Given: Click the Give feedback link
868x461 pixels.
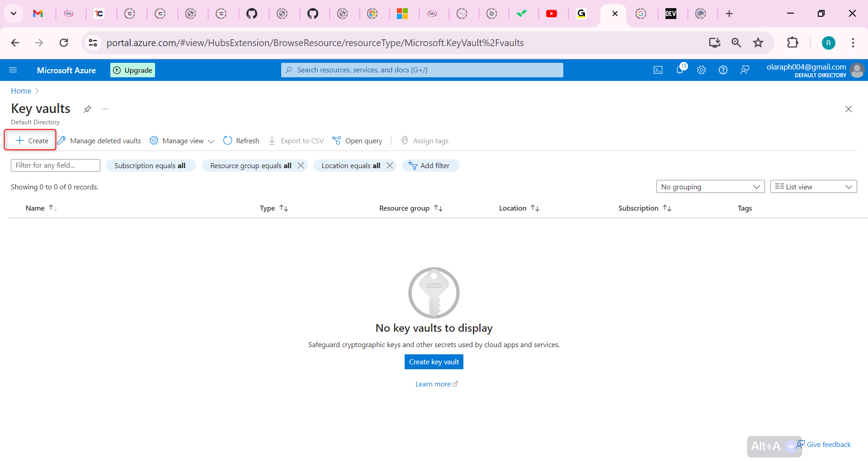Looking at the screenshot, I should click(824, 444).
